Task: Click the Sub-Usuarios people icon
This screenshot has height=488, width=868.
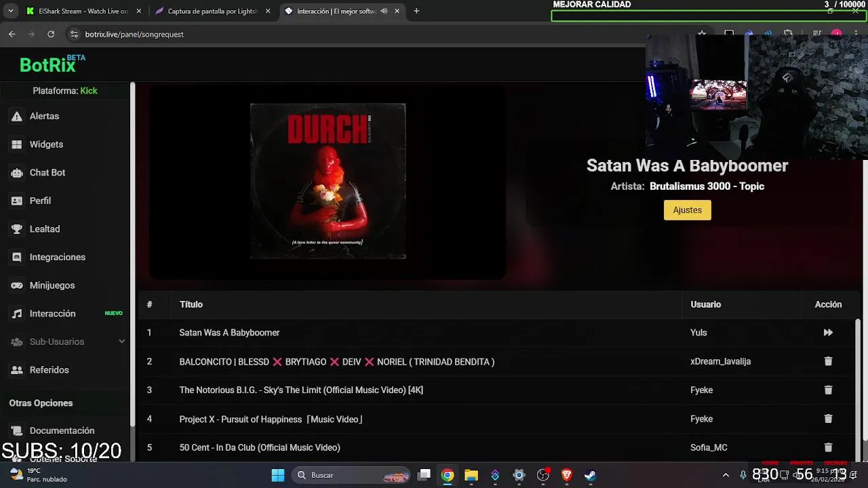Action: [x=17, y=342]
